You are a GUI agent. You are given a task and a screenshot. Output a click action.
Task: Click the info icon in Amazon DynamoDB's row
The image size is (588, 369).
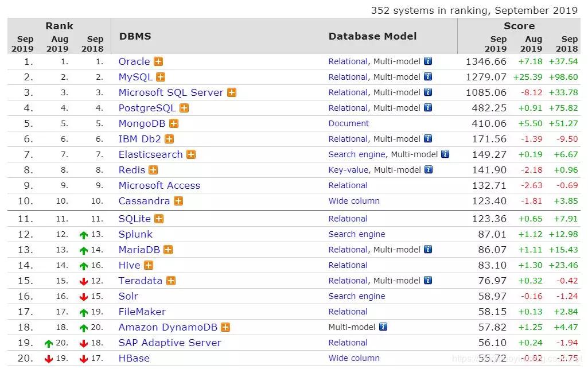[383, 327]
